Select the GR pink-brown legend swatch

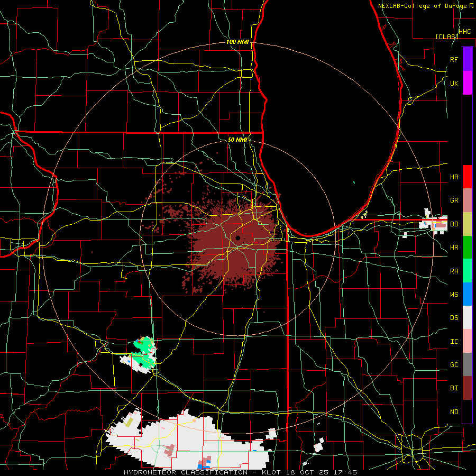click(x=467, y=200)
